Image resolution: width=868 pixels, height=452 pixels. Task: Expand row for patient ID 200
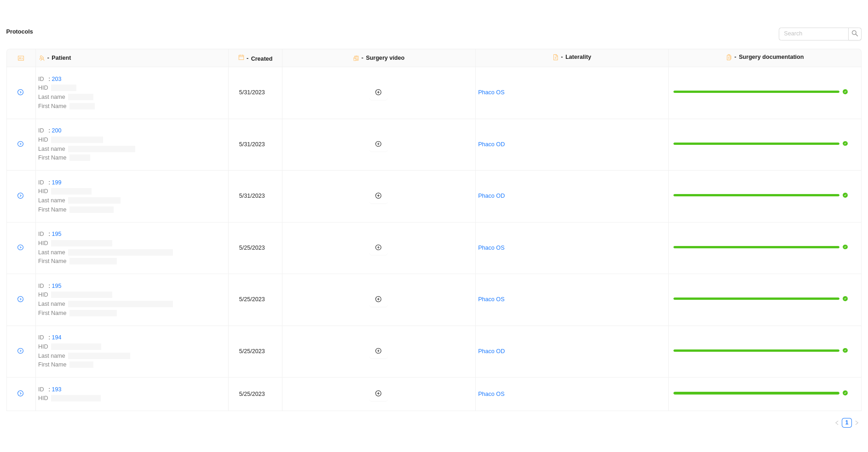click(21, 144)
